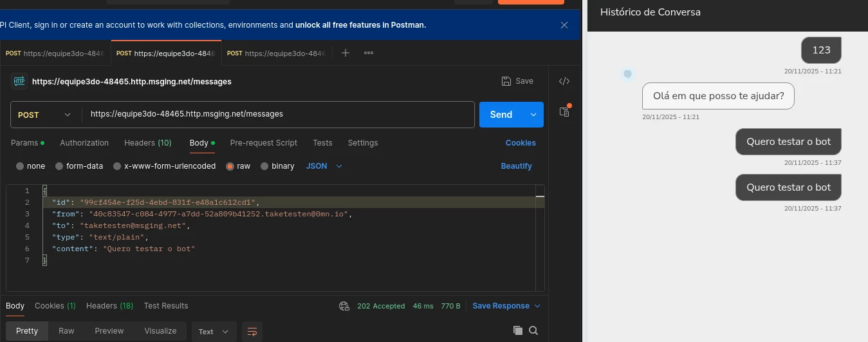The image size is (868, 342).
Task: Switch response view to Visualize
Action: click(160, 331)
